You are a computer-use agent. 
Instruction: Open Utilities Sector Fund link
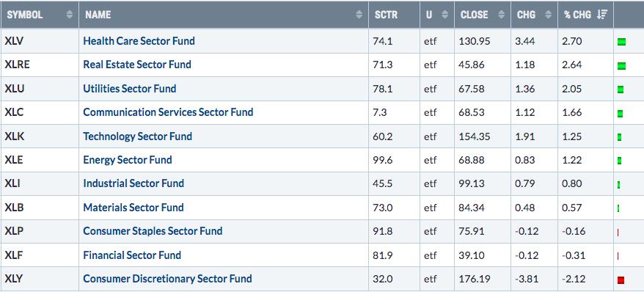coord(129,88)
